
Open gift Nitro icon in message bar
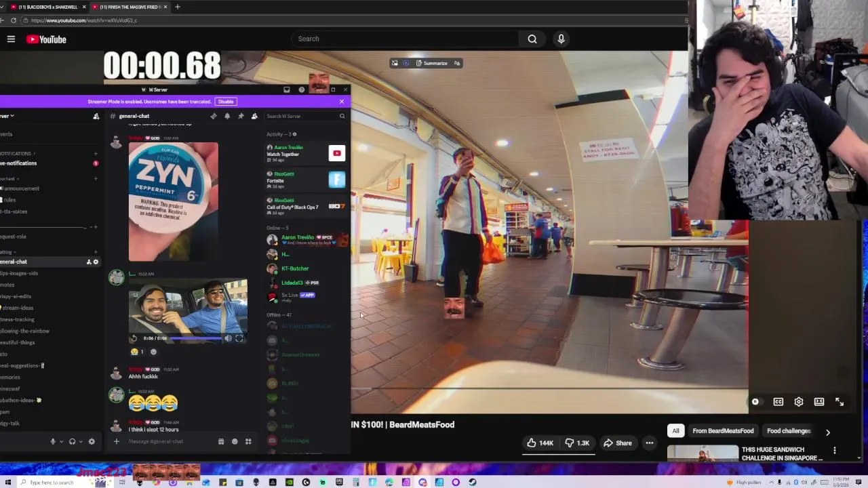click(x=221, y=441)
